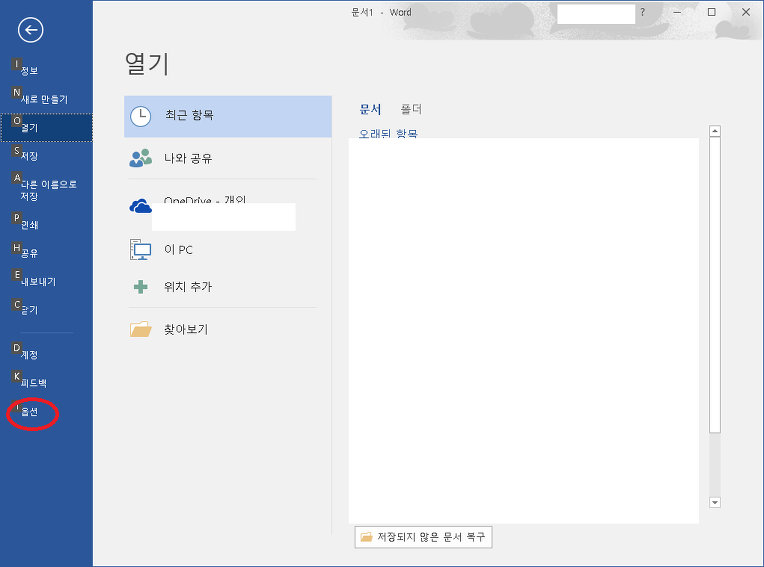Open the 정보 (Info) page
The width and height of the screenshot is (764, 567).
(x=29, y=71)
